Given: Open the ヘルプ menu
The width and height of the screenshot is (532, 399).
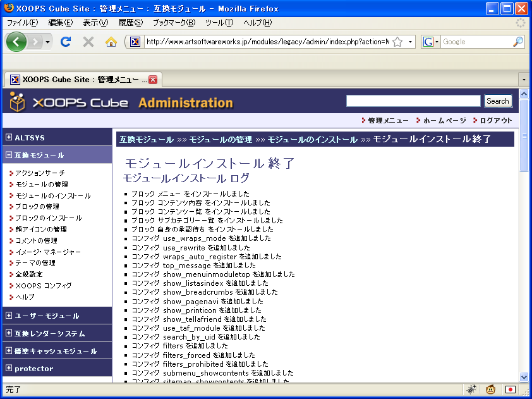Looking at the screenshot, I should (258, 23).
